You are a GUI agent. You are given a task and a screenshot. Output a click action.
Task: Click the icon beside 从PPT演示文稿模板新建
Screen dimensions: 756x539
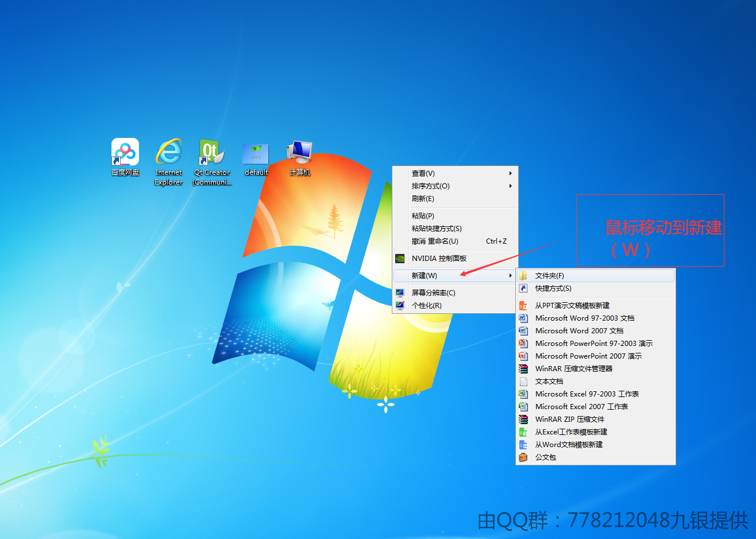tap(523, 306)
